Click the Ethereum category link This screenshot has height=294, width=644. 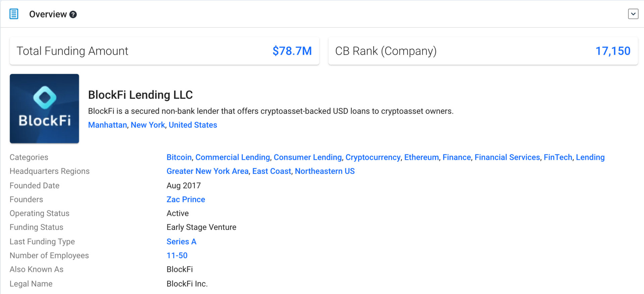(421, 157)
